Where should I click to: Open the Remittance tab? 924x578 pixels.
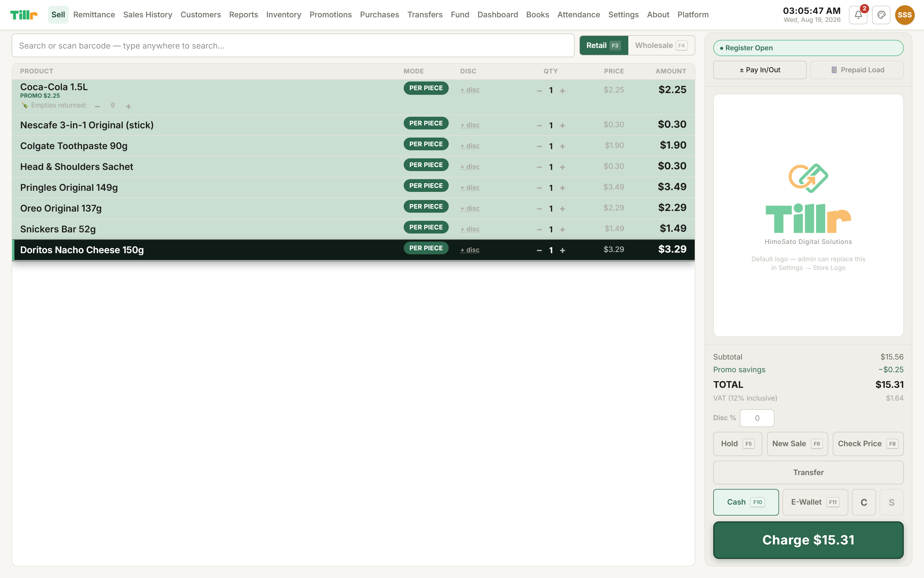94,14
